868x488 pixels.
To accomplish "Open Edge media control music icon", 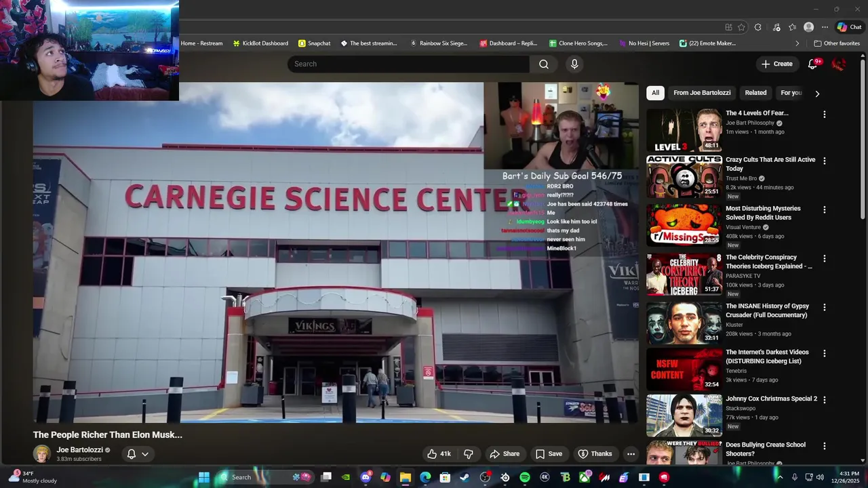I will 776,27.
